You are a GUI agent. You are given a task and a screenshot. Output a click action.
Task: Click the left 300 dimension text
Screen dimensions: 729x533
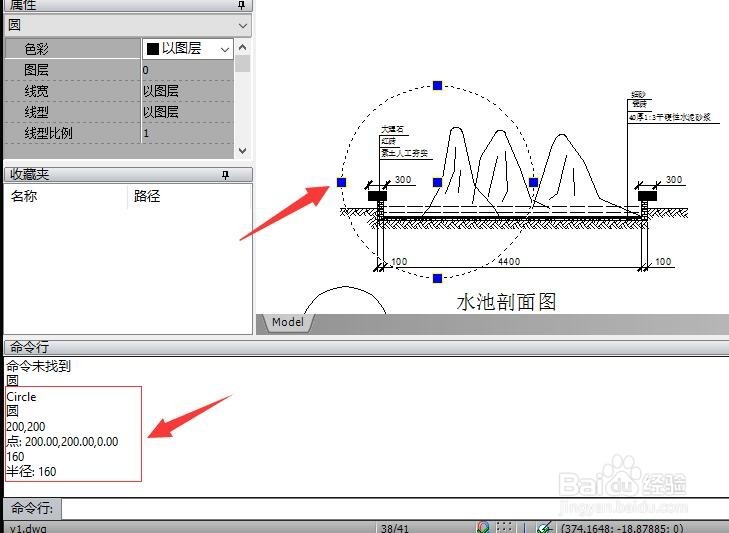(x=403, y=180)
